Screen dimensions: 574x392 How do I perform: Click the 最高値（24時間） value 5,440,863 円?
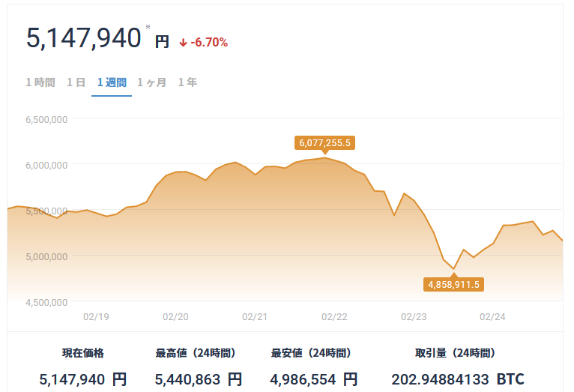(x=199, y=379)
